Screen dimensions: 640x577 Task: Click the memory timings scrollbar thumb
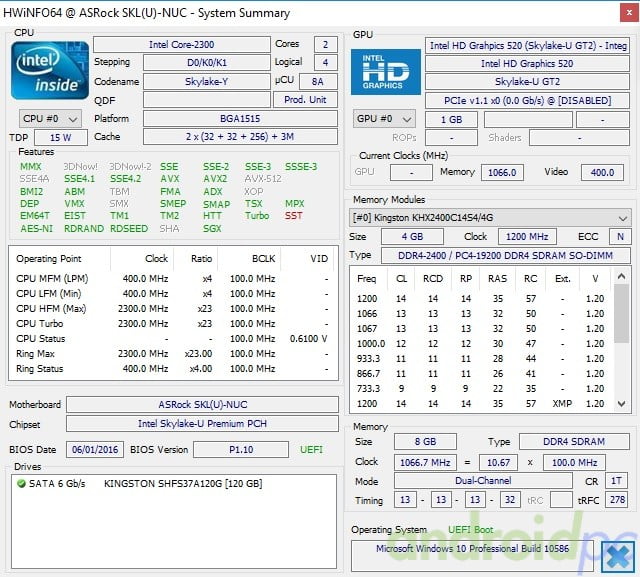pyautogui.click(x=621, y=313)
